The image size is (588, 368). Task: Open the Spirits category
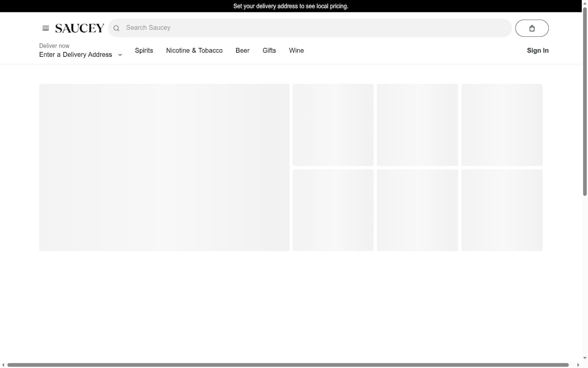(143, 50)
